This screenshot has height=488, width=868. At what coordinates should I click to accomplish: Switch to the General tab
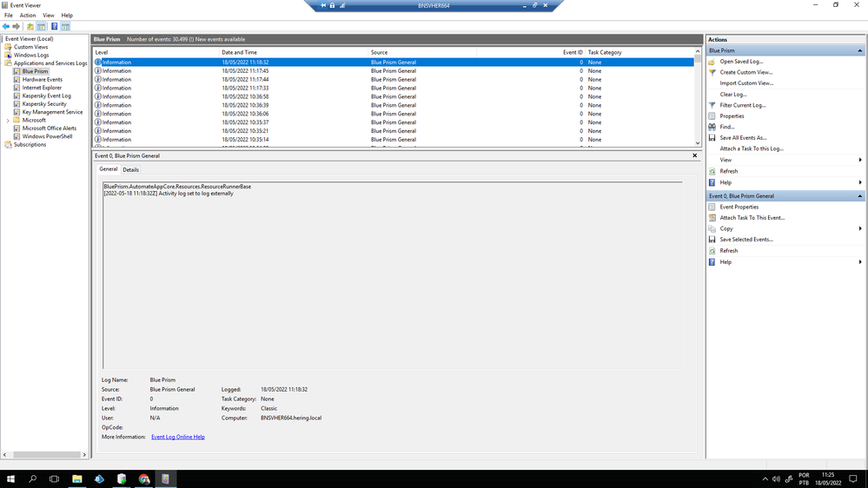pos(109,169)
